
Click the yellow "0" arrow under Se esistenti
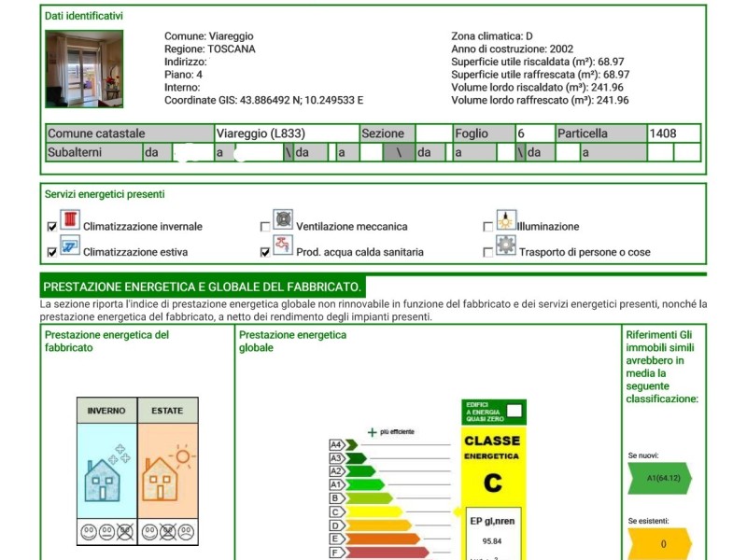coord(660,543)
